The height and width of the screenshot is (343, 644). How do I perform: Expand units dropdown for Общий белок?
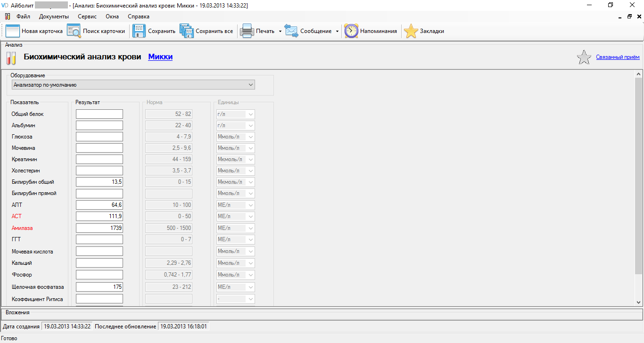coord(250,114)
